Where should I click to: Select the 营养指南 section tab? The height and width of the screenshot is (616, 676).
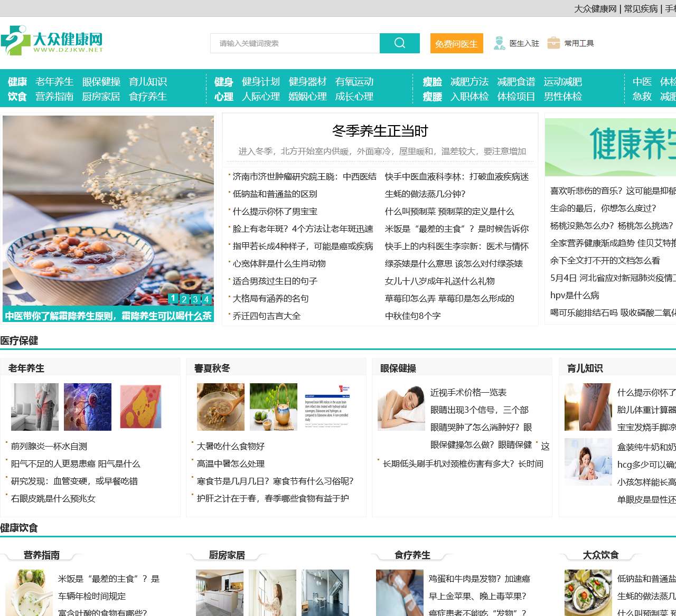point(42,555)
